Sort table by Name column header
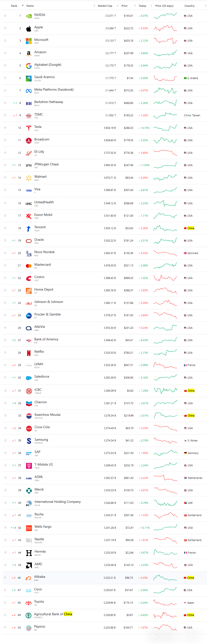207x644 pixels. click(x=30, y=6)
